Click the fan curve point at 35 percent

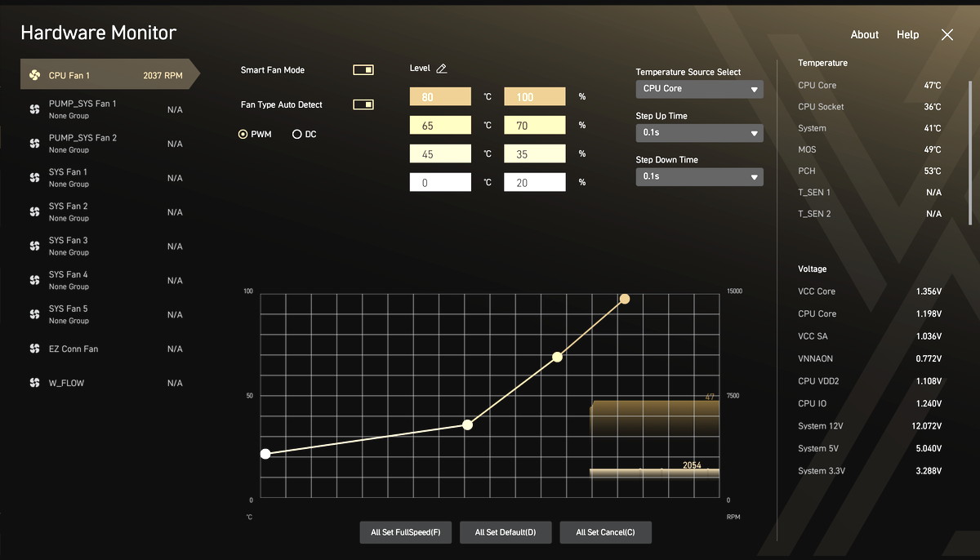click(467, 424)
